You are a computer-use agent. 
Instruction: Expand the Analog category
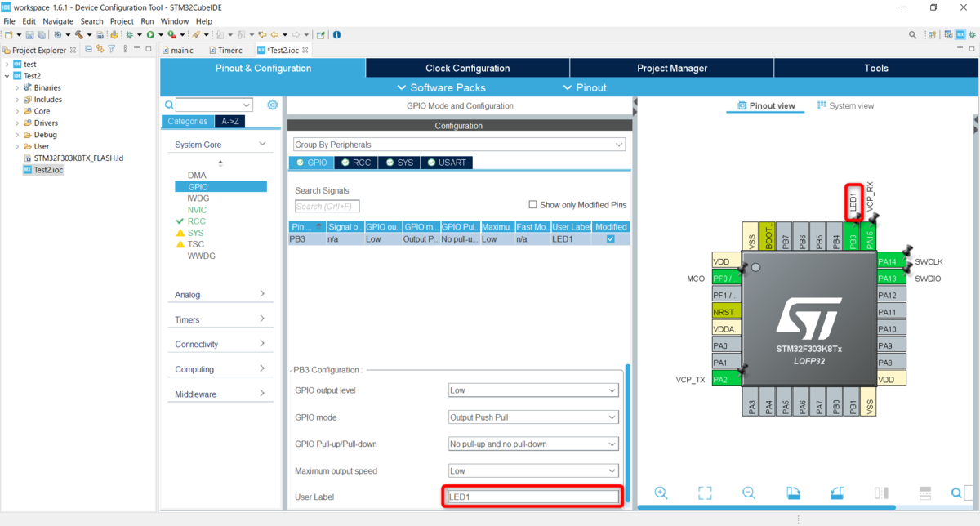219,294
